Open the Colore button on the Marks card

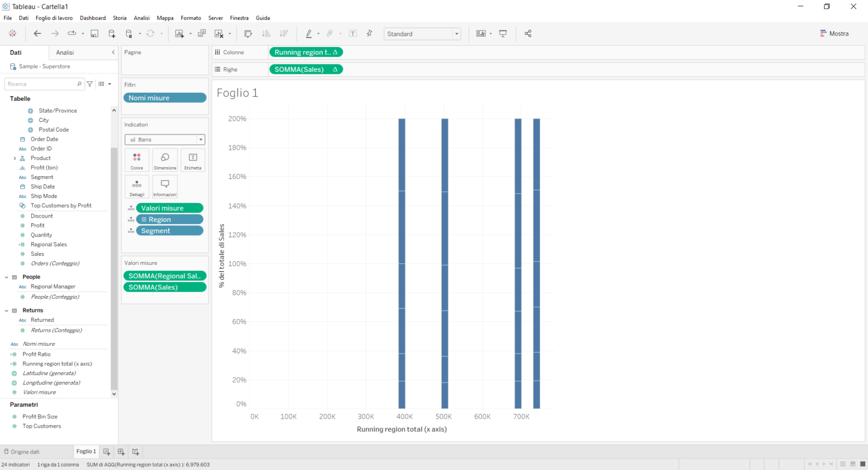pos(137,160)
